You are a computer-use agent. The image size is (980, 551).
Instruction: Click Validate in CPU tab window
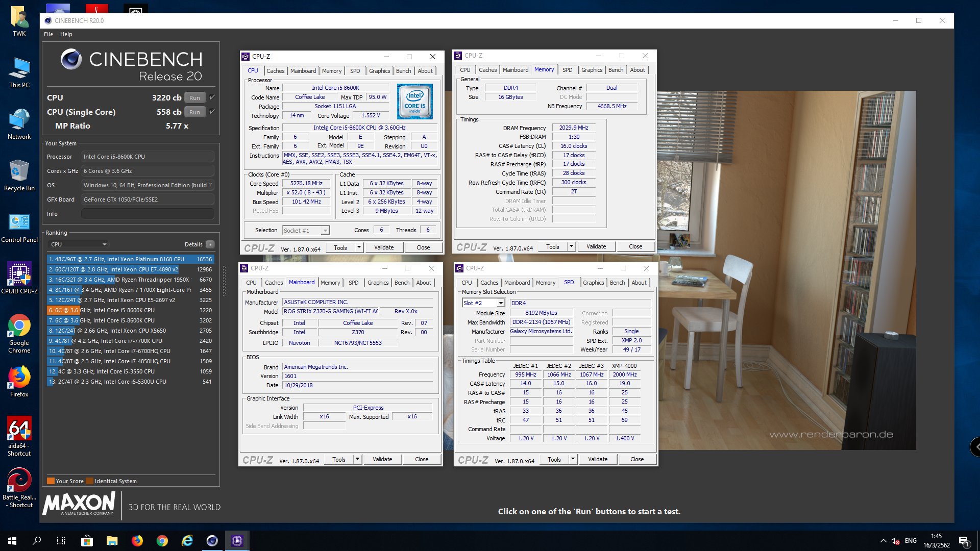pos(384,247)
